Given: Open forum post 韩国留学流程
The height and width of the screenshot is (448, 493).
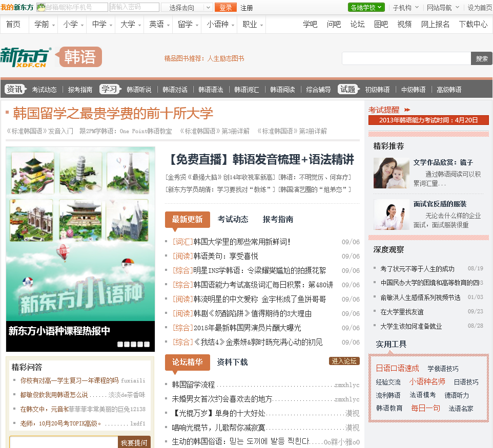Looking at the screenshot, I should (193, 385).
